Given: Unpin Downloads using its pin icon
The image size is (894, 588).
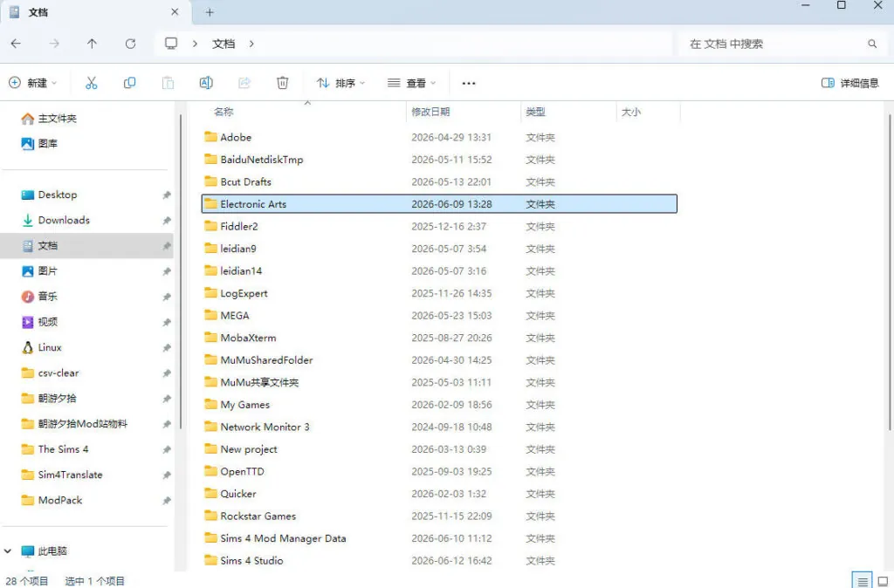Looking at the screenshot, I should (x=167, y=221).
